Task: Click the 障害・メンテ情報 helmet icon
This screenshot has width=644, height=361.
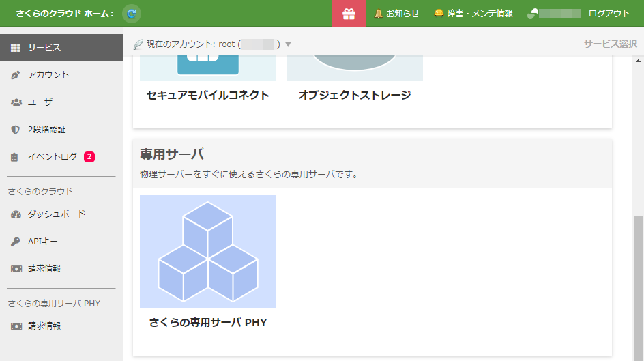Action: 439,14
